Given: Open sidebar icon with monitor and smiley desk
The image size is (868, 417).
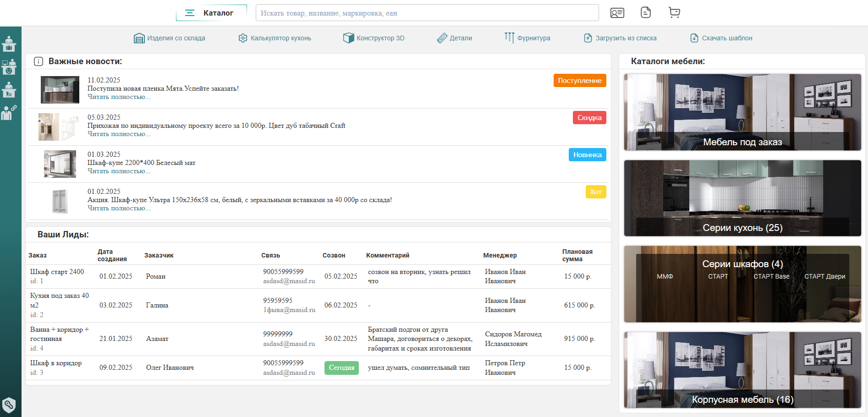Looking at the screenshot, I should coord(9,67).
